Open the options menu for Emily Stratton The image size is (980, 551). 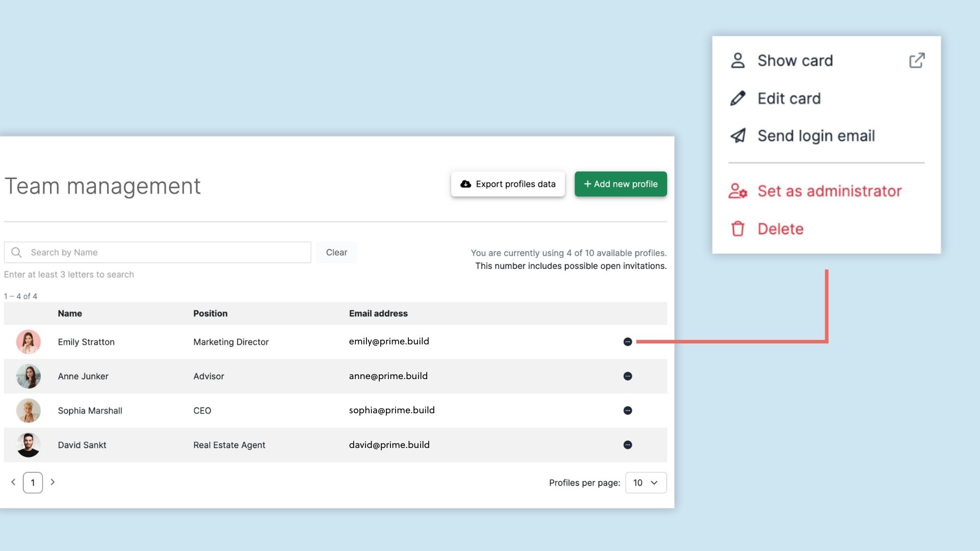pos(628,342)
